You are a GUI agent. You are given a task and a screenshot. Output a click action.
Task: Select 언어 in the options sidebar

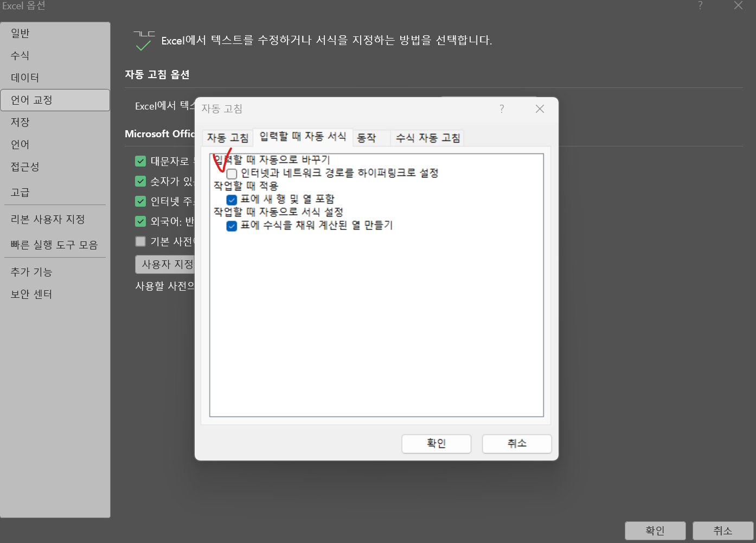(x=55, y=144)
